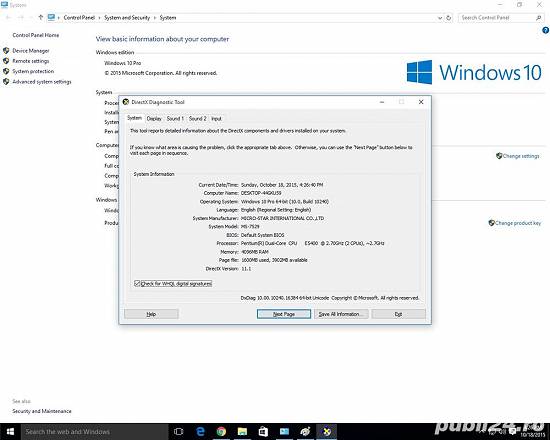Click the shield icon beside Device Manager

pos(6,51)
